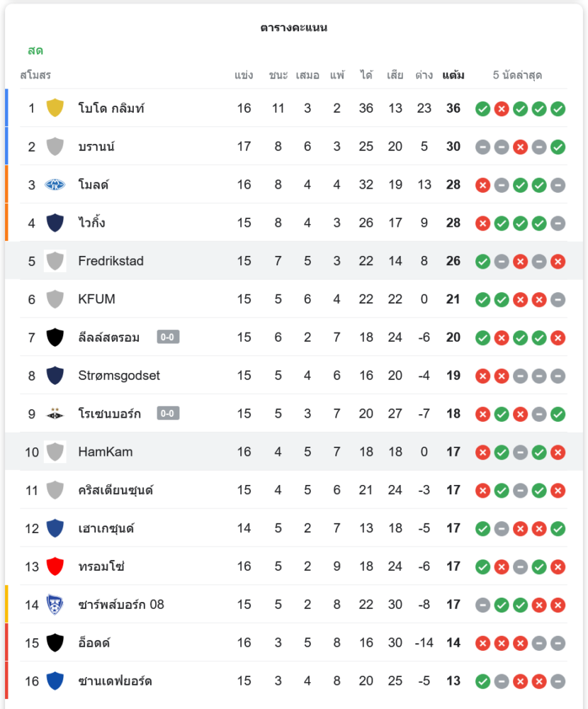Click the HamKam team name
This screenshot has width=588, height=709.
tap(106, 452)
